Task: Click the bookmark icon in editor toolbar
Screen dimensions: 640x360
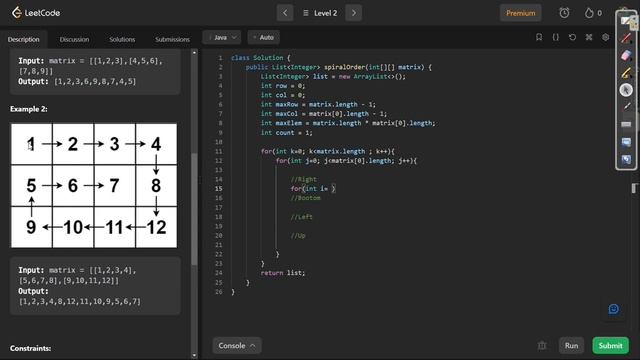Action: [x=539, y=37]
